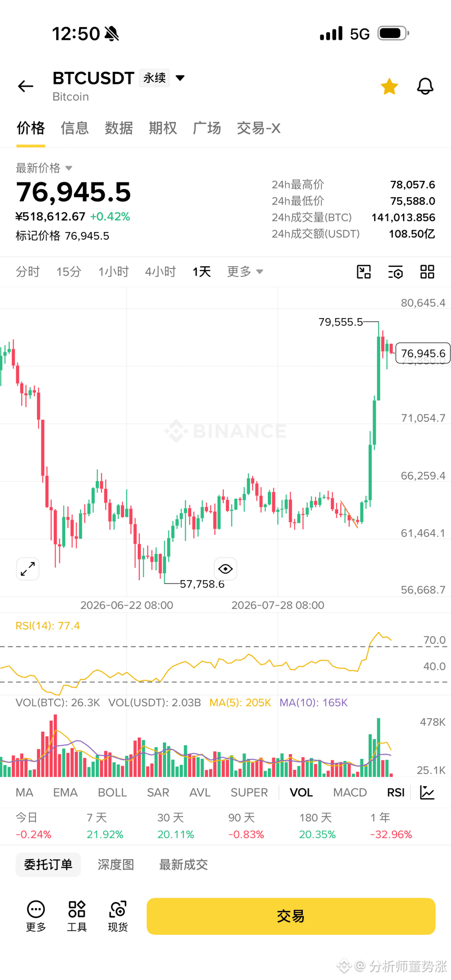The height and width of the screenshot is (980, 451).
Task: Toggle the EMA indicator
Action: 65,793
